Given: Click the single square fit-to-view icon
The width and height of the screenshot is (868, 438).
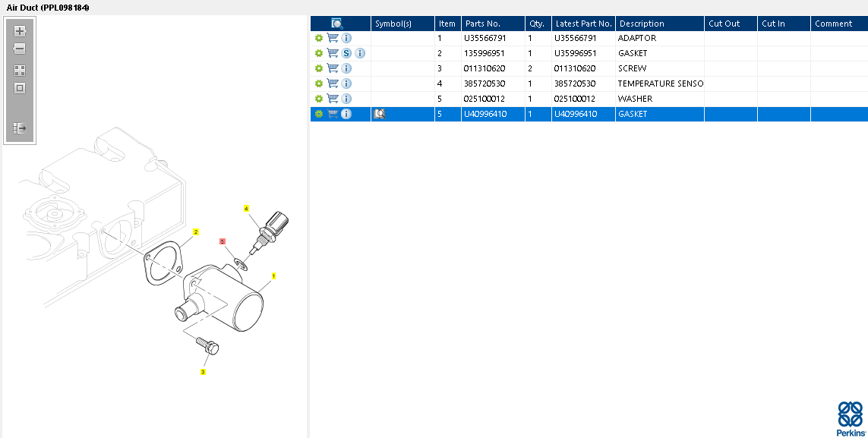Looking at the screenshot, I should pyautogui.click(x=20, y=88).
